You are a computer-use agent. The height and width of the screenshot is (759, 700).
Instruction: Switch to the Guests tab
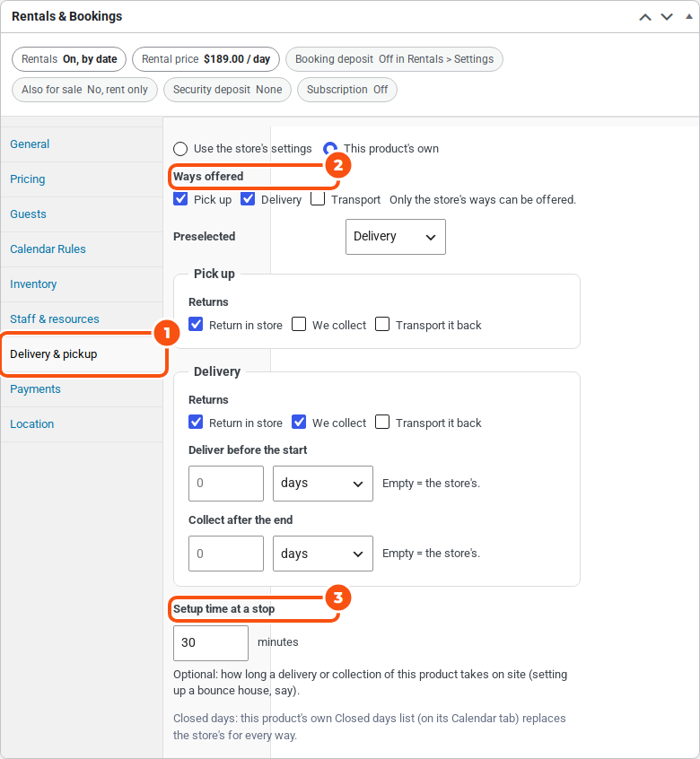[x=82, y=214]
